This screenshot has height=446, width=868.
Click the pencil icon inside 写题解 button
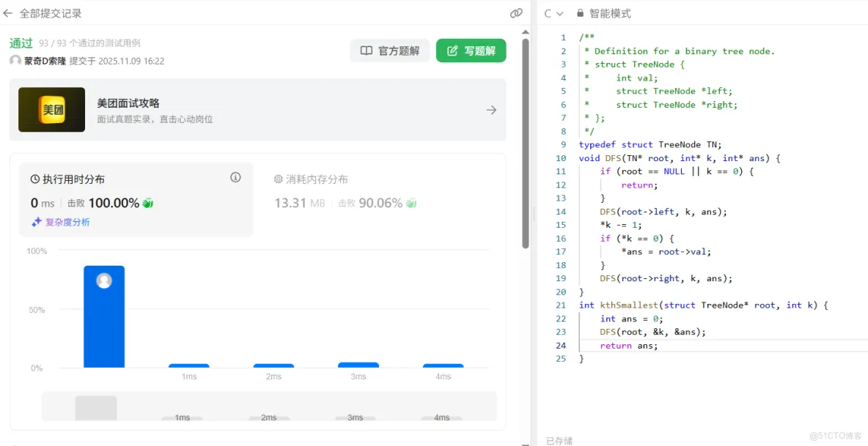coord(452,51)
